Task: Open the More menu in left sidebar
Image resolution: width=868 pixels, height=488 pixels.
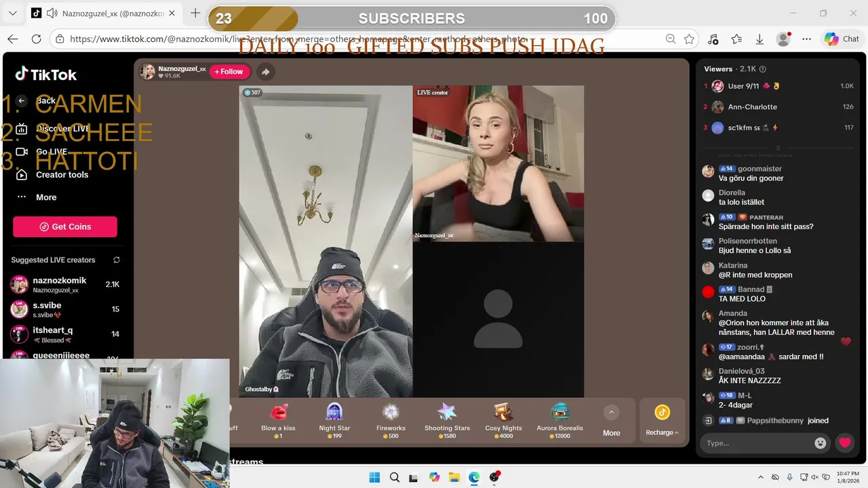Action: click(46, 197)
